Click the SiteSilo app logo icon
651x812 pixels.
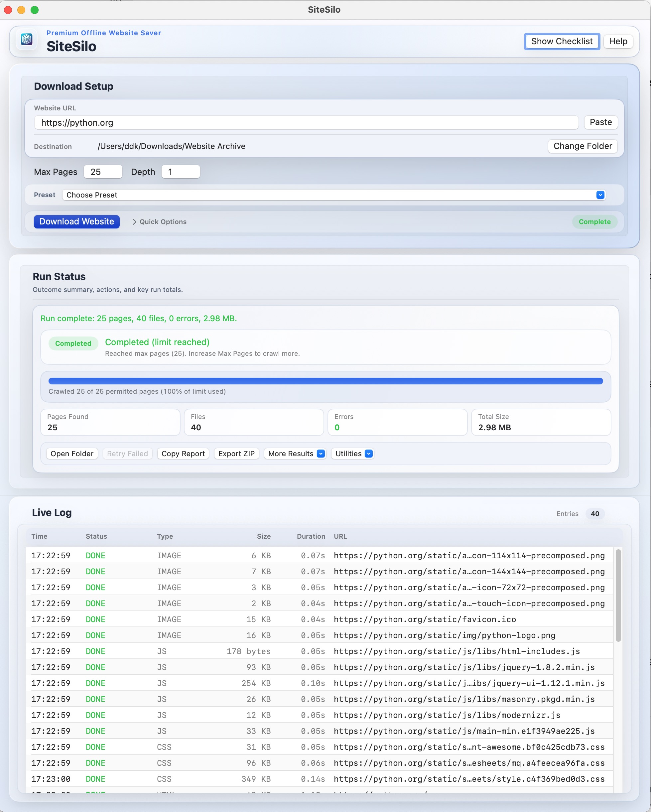tap(27, 39)
